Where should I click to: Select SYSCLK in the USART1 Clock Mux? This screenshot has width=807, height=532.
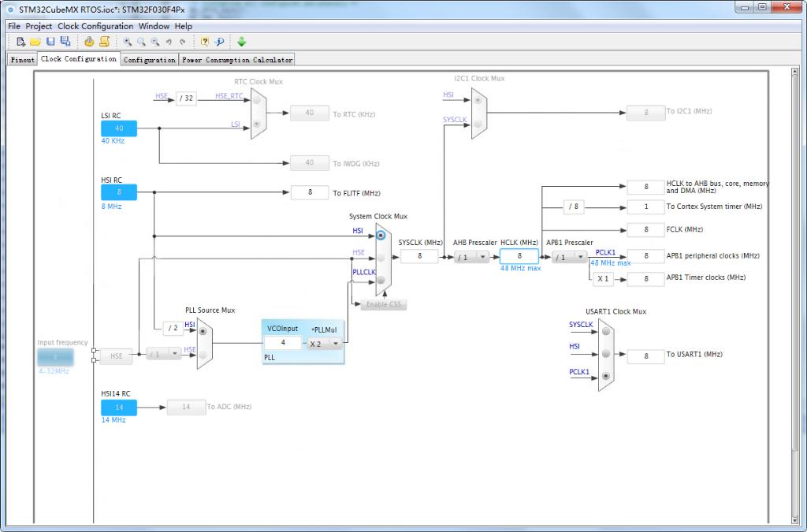[x=606, y=331]
